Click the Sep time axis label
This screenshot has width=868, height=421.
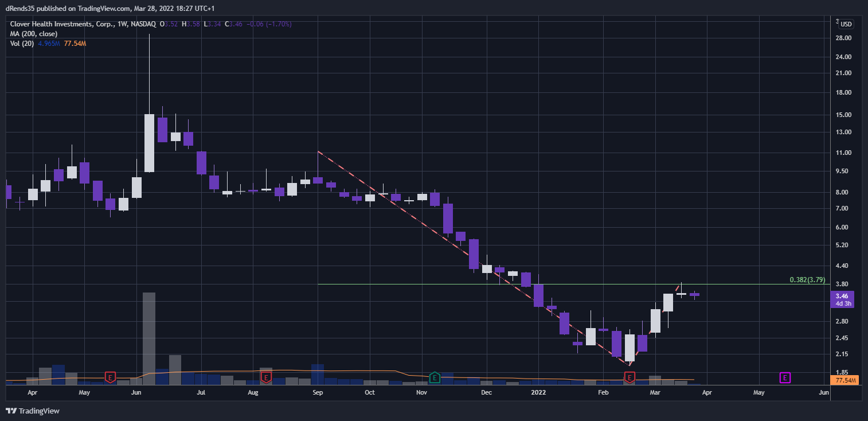pos(318,393)
